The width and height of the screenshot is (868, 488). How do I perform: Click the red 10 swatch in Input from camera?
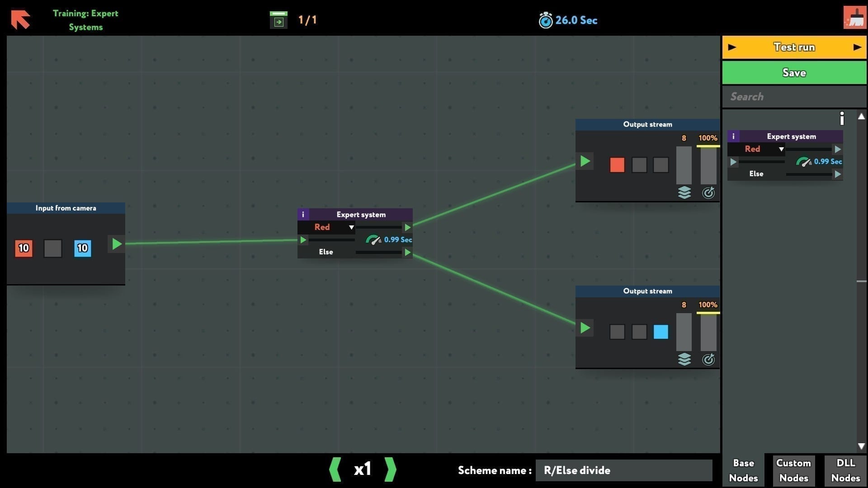point(24,248)
